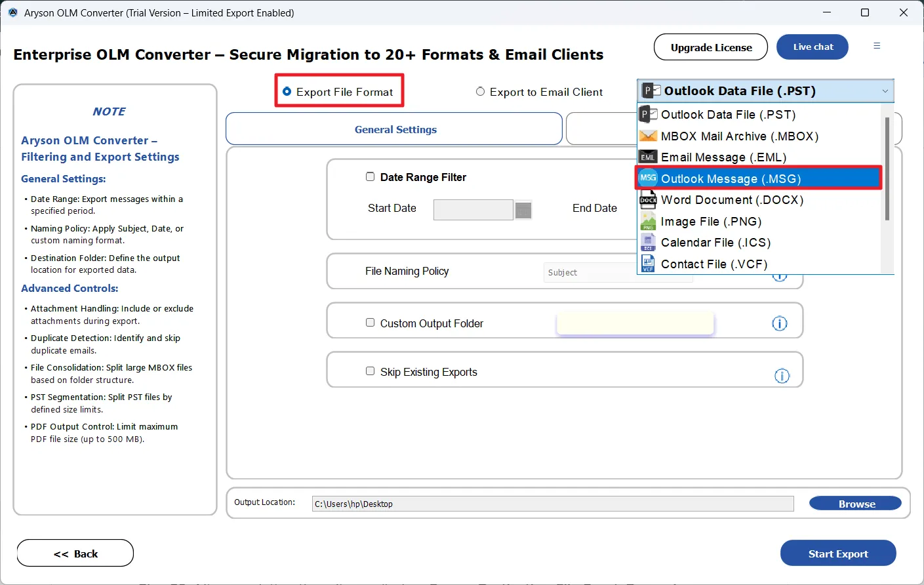Click the Upgrade License button
Screen dimensions: 924x585
coord(711,47)
